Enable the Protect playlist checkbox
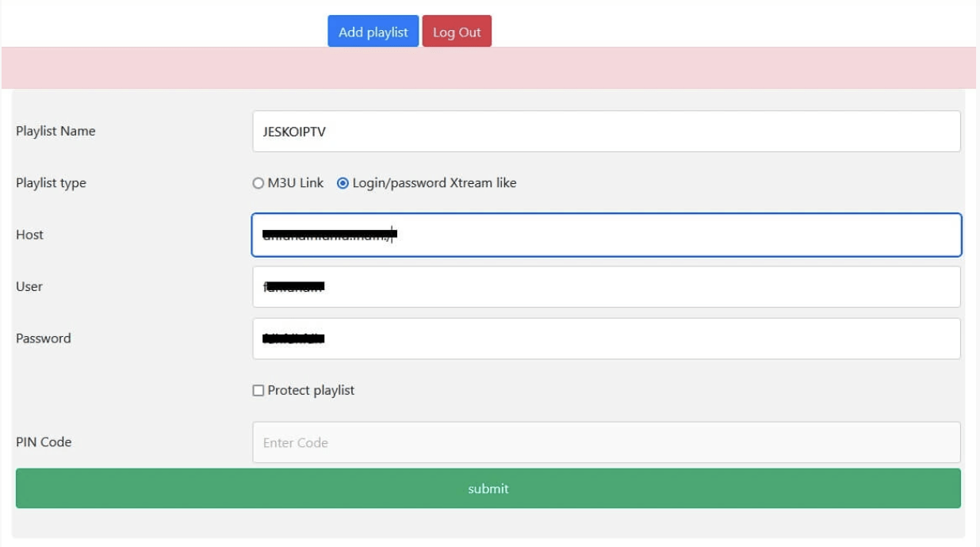Image resolution: width=980 pixels, height=547 pixels. coord(258,391)
